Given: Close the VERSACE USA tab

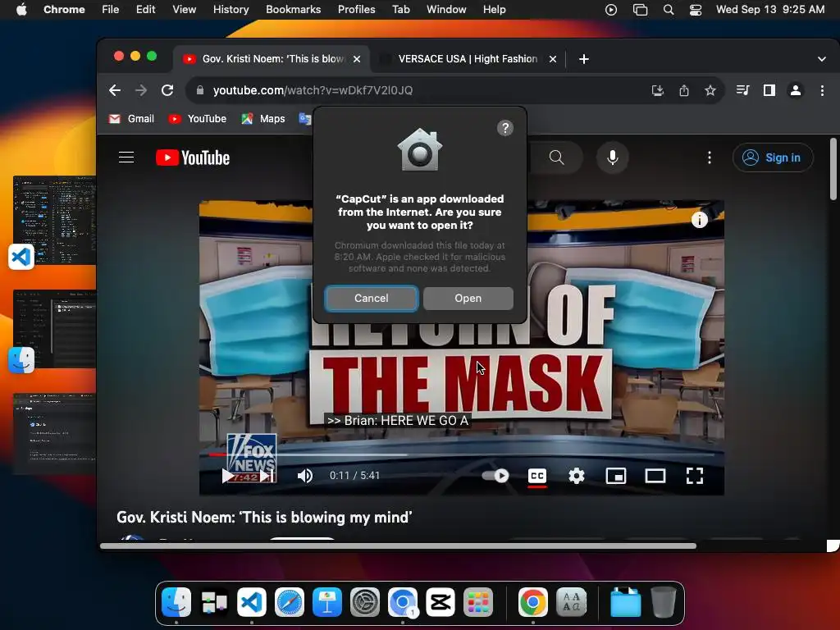Looking at the screenshot, I should [x=552, y=59].
